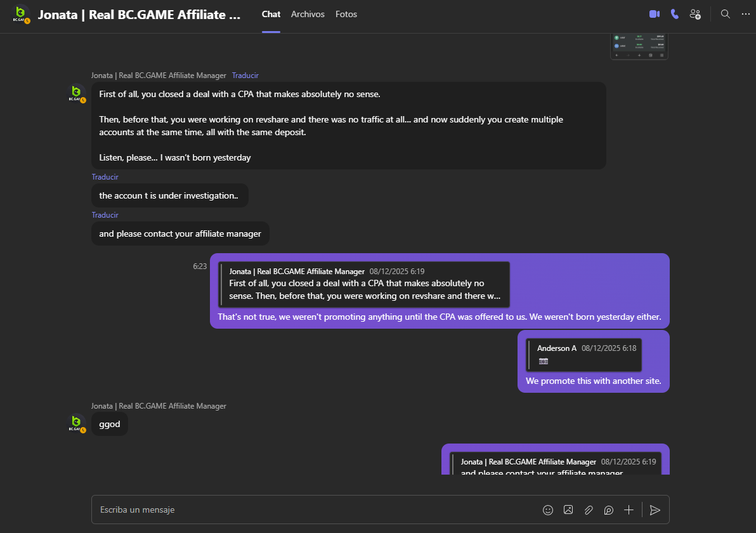Create a Loop component
The height and width of the screenshot is (533, 756).
[x=608, y=510]
